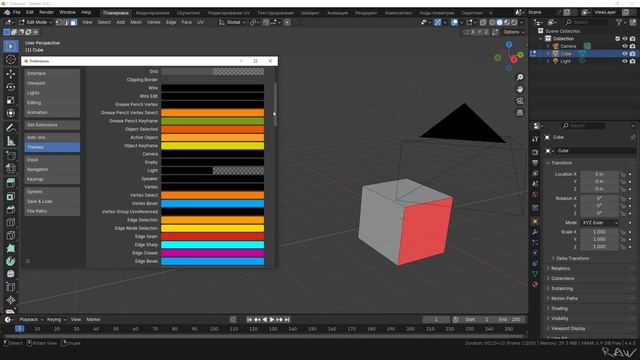Image resolution: width=640 pixels, height=360 pixels.
Task: Open the Window menu
Action: pyautogui.click(x=67, y=12)
